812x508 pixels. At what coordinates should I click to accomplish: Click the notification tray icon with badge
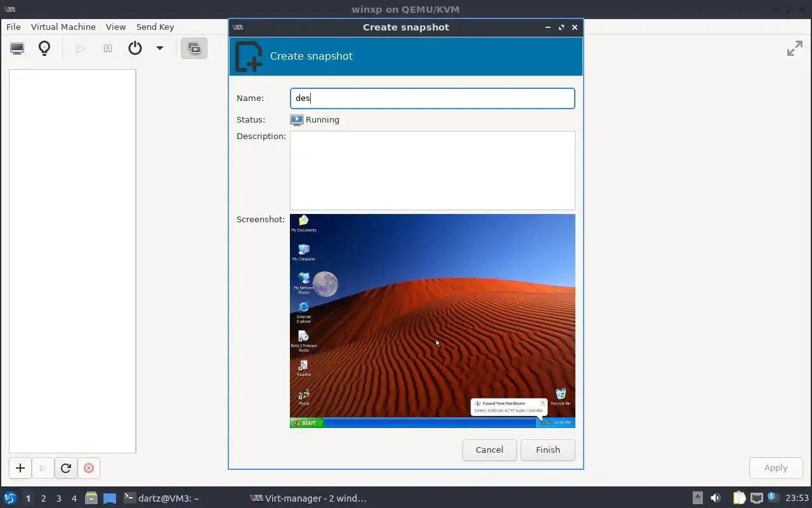click(772, 498)
